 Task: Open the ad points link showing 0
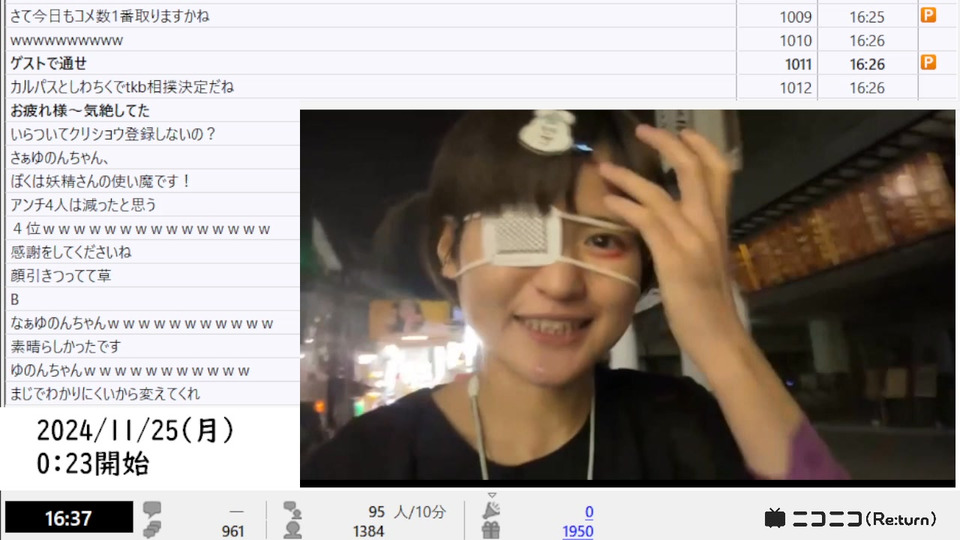tap(589, 512)
